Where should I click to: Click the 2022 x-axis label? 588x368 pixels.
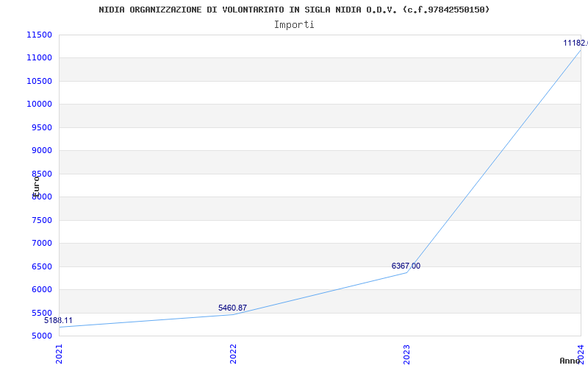click(x=233, y=354)
